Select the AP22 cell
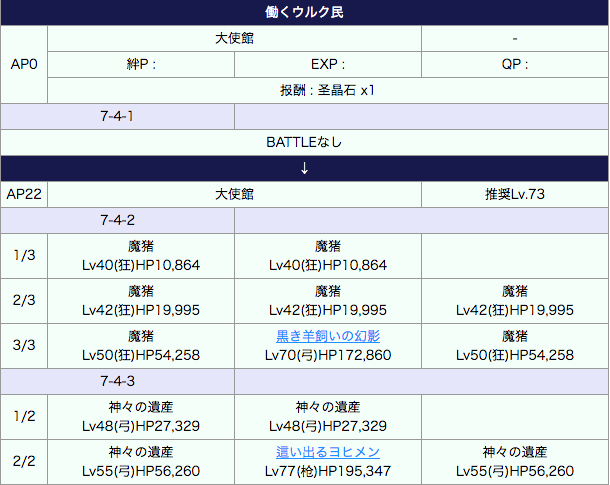Screen dimensions: 610x485 [x=24, y=193]
